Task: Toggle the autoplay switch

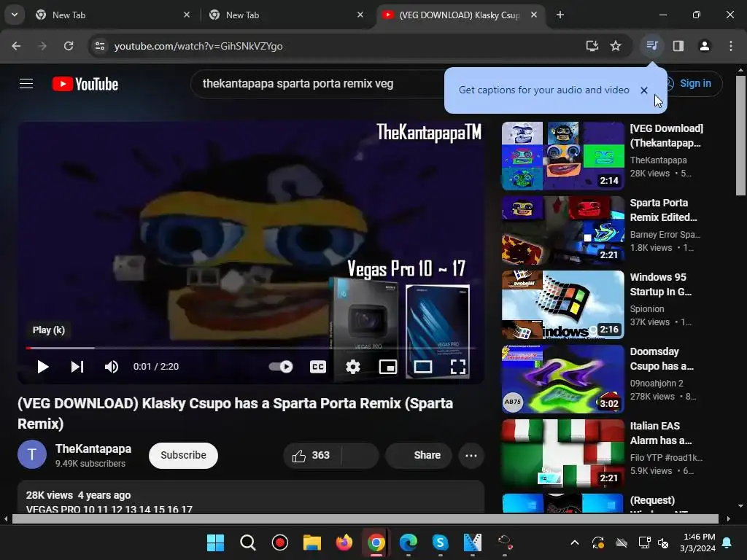Action: (281, 367)
